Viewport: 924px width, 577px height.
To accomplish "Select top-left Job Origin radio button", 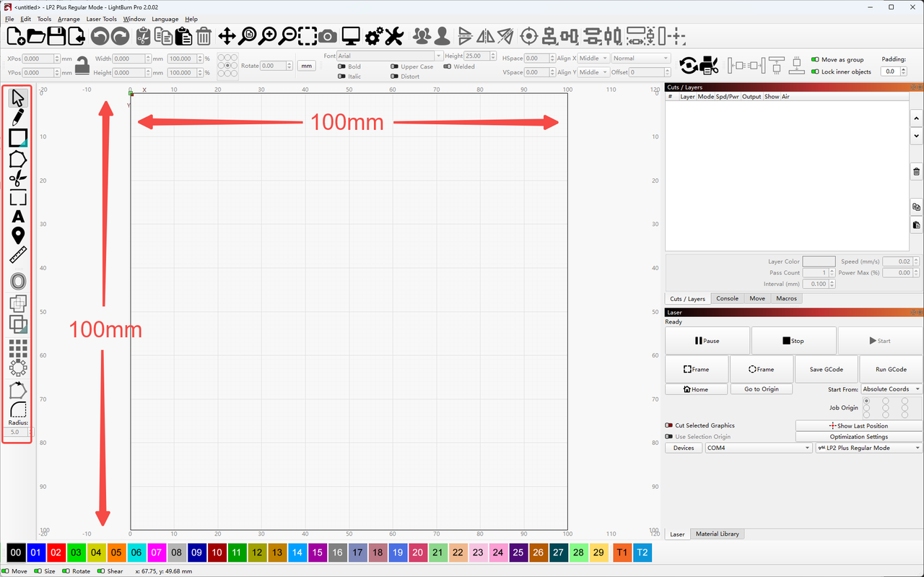I will 866,401.
